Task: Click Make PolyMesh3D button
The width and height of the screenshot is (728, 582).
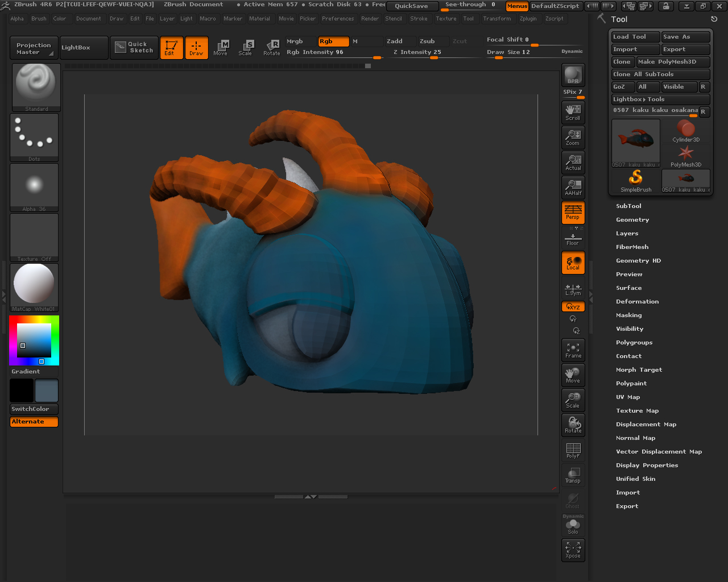Action: pos(673,62)
